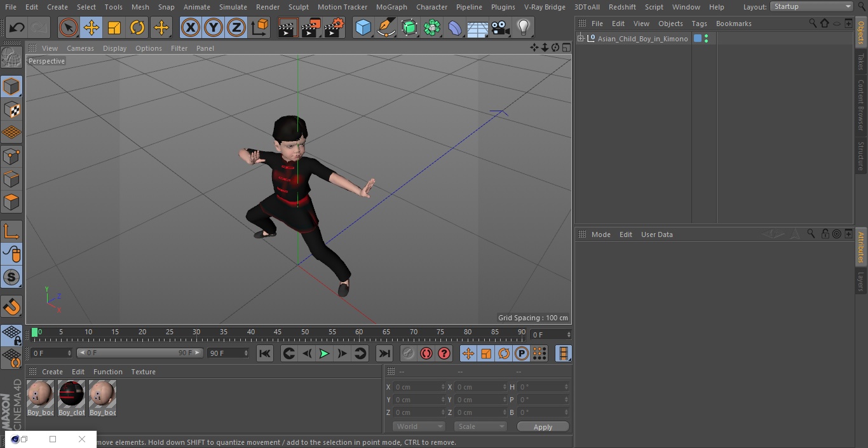Switch to Edges mode

tap(11, 179)
